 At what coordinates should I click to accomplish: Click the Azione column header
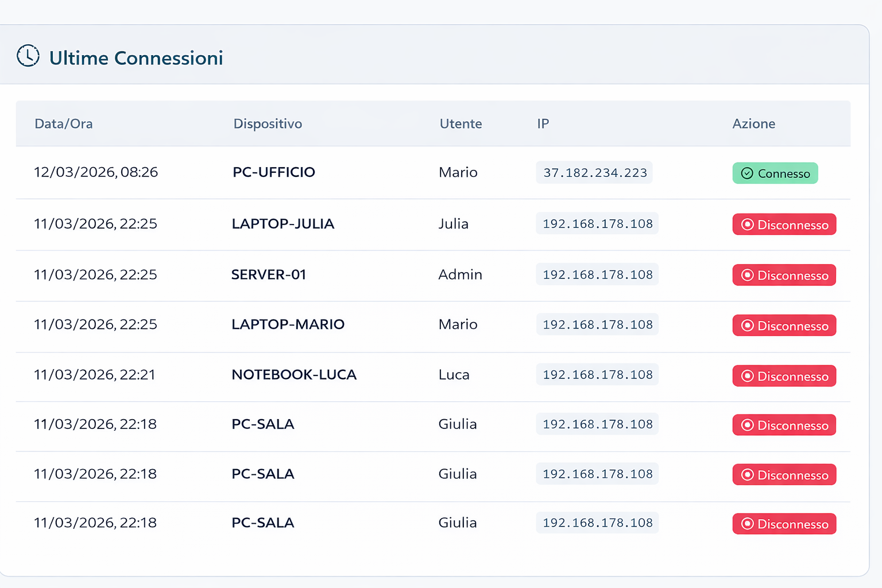tap(754, 123)
